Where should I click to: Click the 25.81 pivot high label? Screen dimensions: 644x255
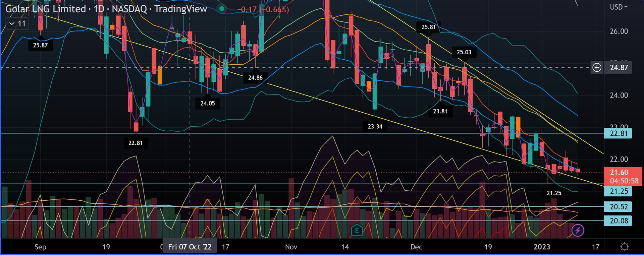[x=428, y=27]
